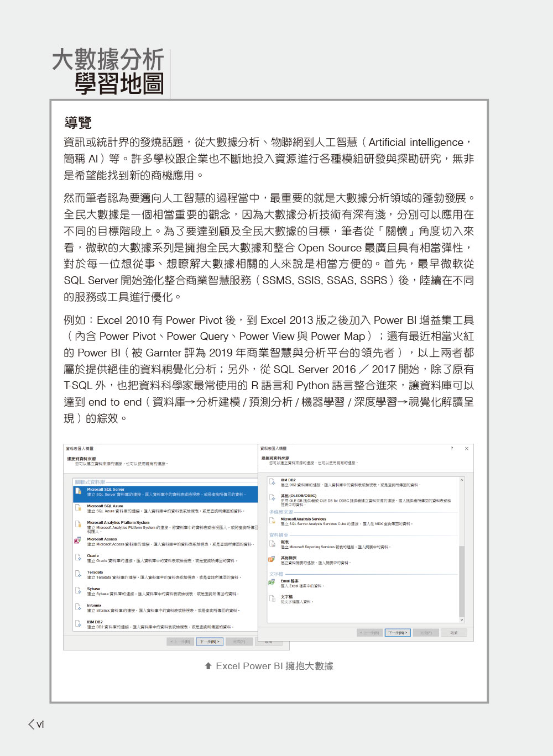Click the 關聯式資料庫 group heading

point(90,482)
